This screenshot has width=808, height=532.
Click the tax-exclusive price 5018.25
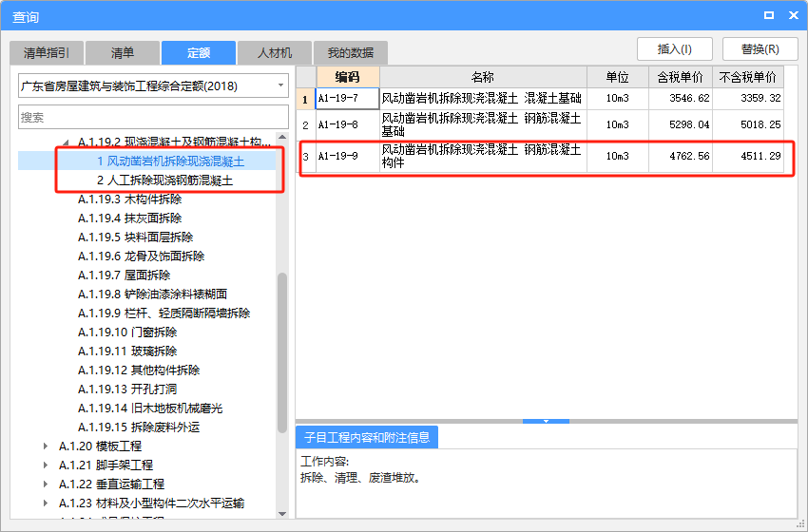click(748, 124)
